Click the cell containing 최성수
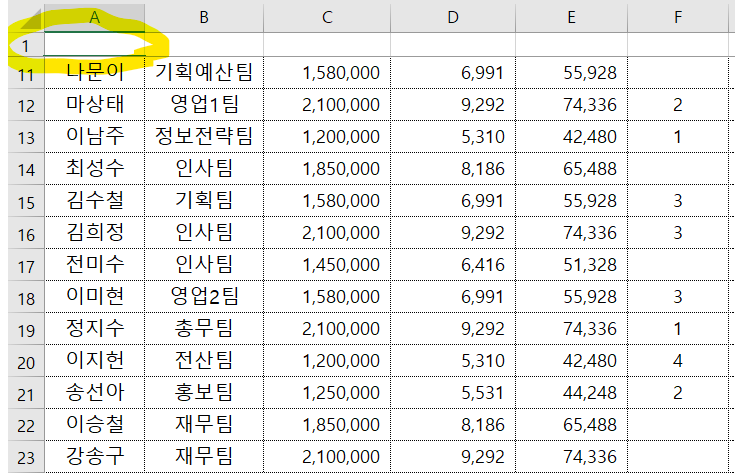This screenshot has height=473, width=735. 94,168
